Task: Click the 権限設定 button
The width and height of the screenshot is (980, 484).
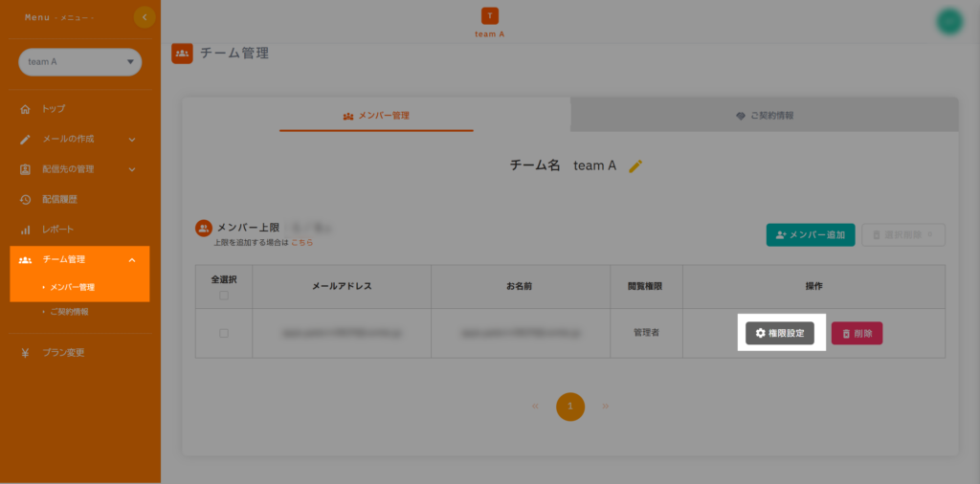Action: (780, 333)
